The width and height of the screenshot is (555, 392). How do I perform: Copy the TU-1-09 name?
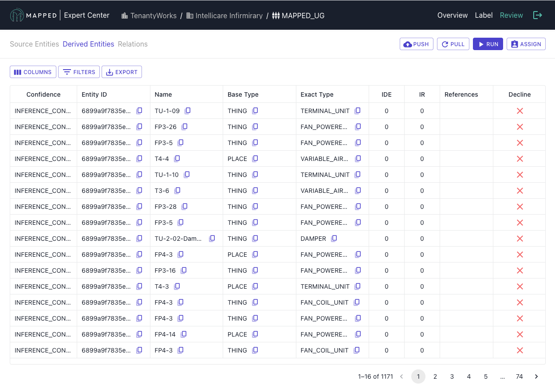pyautogui.click(x=188, y=110)
